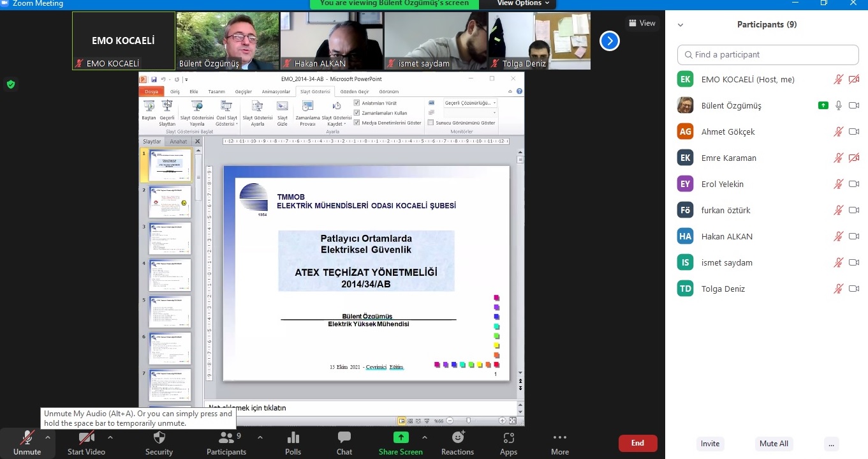Toggle Tolga Deniz's muted microphone icon
868x459 pixels.
pos(839,289)
